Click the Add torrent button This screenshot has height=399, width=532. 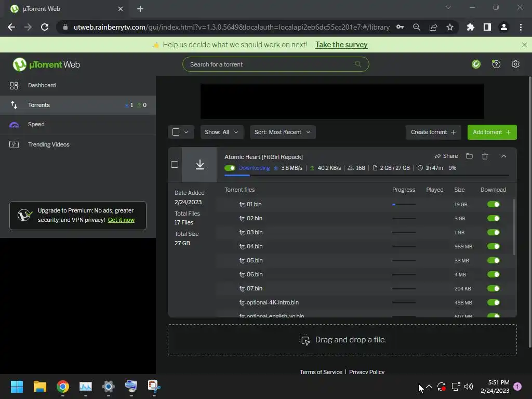(x=492, y=132)
